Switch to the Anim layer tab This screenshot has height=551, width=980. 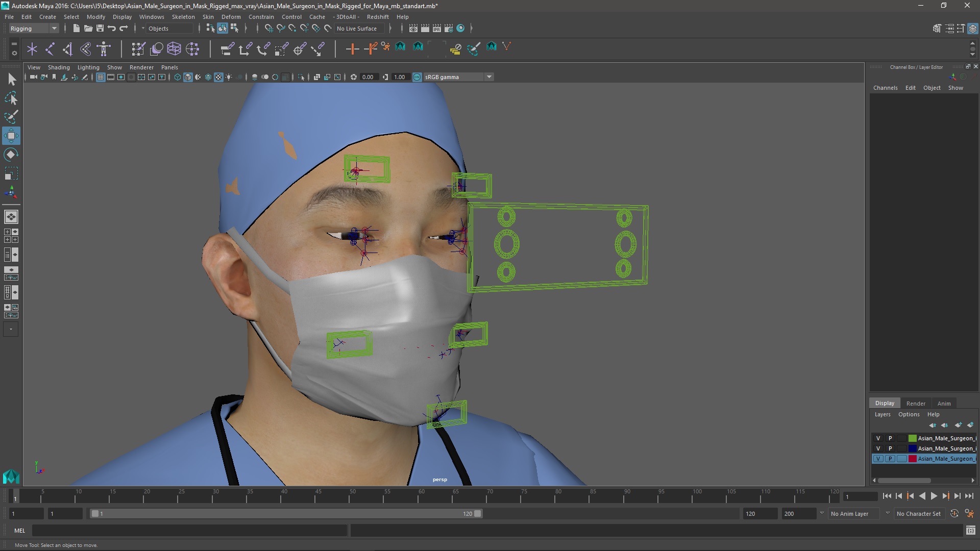tap(944, 403)
